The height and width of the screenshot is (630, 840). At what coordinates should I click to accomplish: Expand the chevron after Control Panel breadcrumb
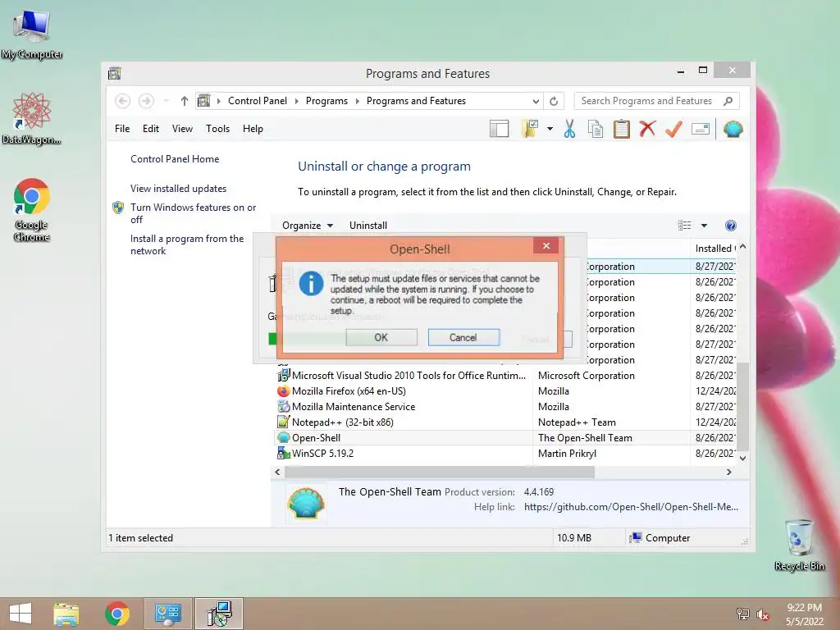pos(296,101)
